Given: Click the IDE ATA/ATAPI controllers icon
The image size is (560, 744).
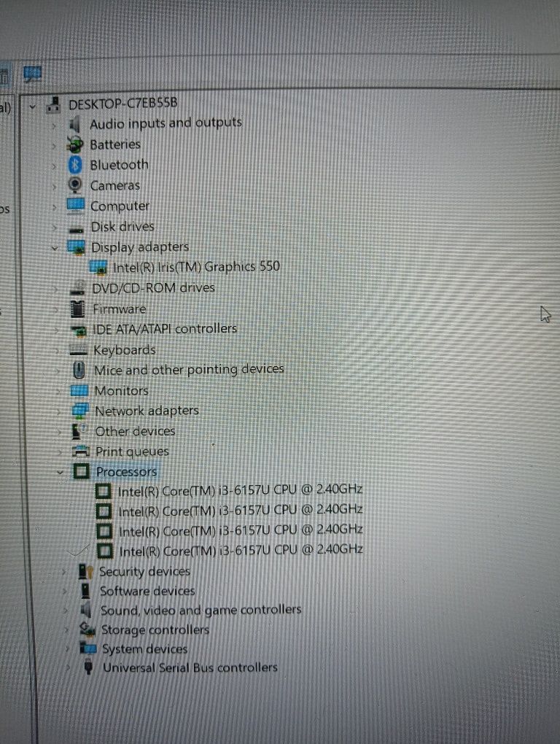Looking at the screenshot, I should 78,330.
